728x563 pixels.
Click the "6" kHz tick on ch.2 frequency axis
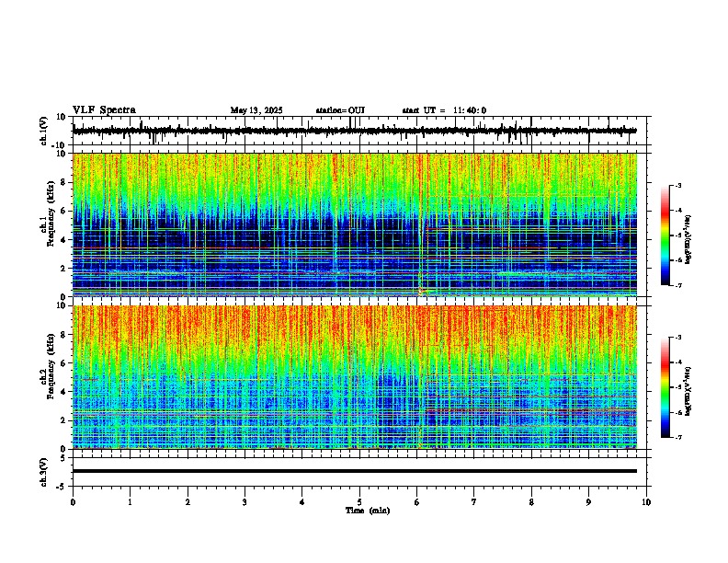[65, 363]
